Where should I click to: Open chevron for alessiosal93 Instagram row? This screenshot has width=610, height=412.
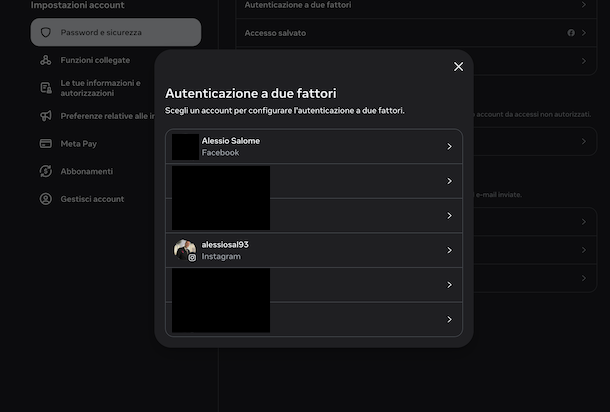tap(449, 250)
